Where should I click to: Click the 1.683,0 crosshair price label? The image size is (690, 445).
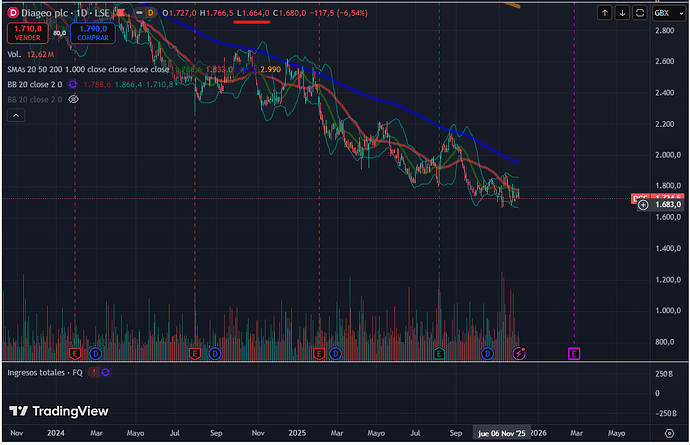(x=668, y=205)
